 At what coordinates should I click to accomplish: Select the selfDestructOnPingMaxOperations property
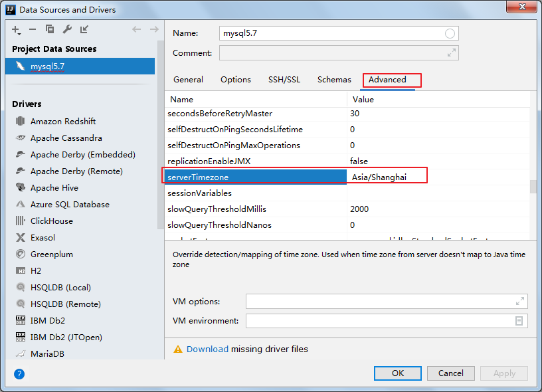pyautogui.click(x=347, y=146)
